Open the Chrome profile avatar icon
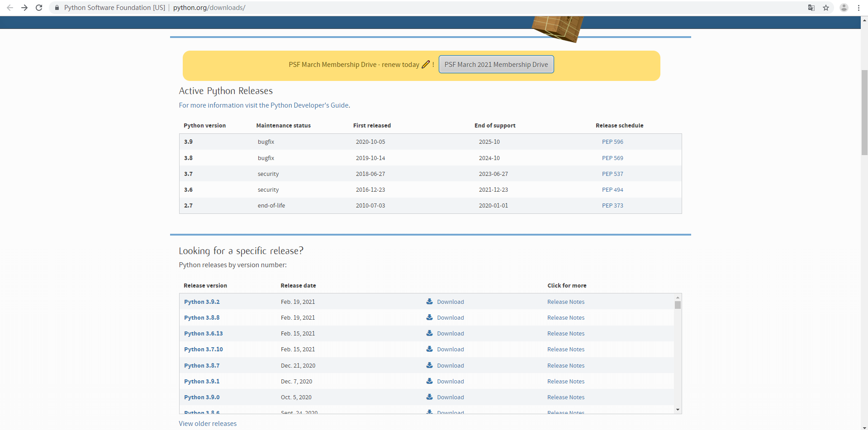868x430 pixels. 844,8
